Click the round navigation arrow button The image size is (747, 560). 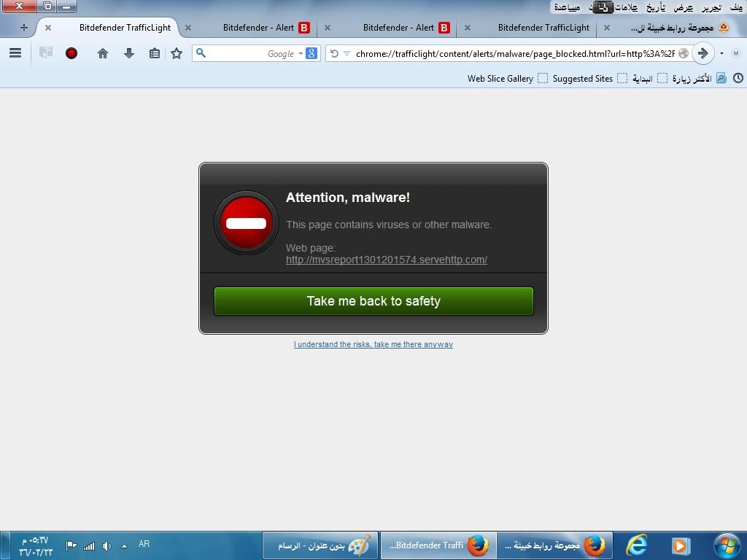703,53
